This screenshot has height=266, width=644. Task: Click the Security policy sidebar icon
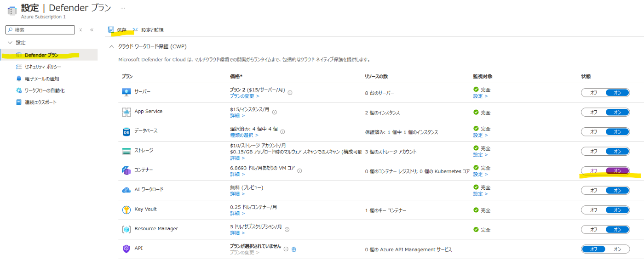pyautogui.click(x=19, y=67)
